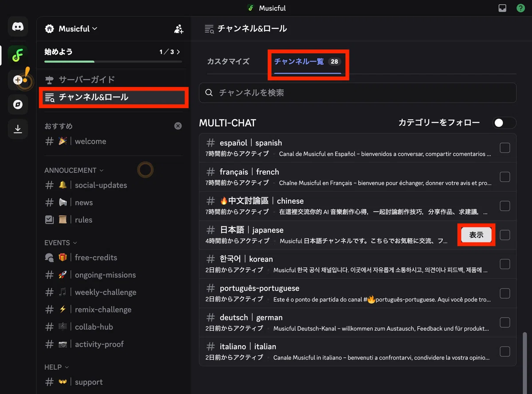Screen dimensions: 532x394
Task: Check the 한국어 | korean channel box
Action: pos(505,264)
